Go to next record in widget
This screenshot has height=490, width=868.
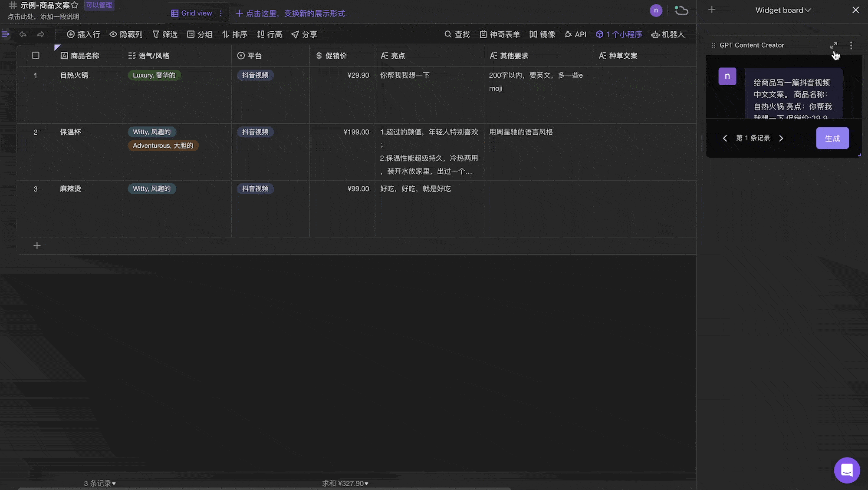(781, 138)
